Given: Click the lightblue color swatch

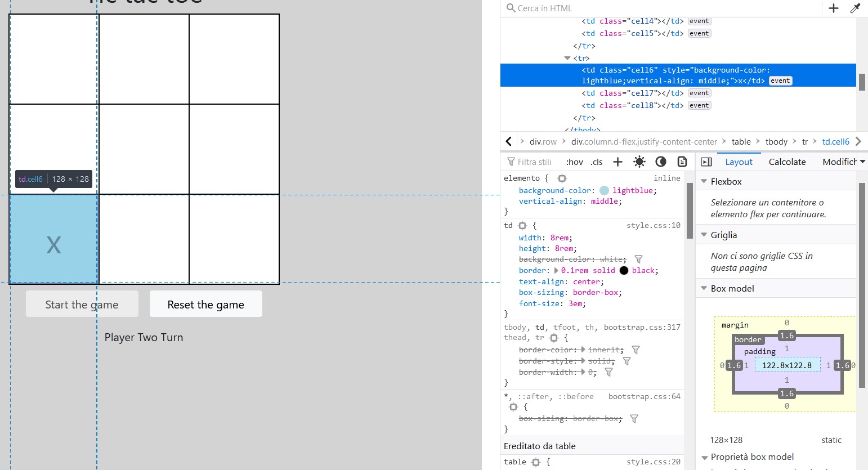Looking at the screenshot, I should coord(604,191).
